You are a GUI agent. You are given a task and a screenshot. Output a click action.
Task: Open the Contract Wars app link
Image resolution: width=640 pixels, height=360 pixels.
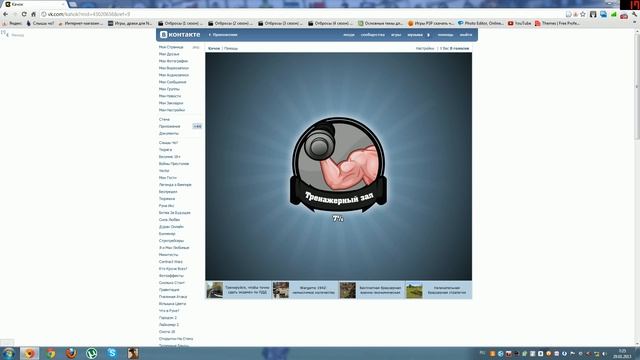[171, 262]
